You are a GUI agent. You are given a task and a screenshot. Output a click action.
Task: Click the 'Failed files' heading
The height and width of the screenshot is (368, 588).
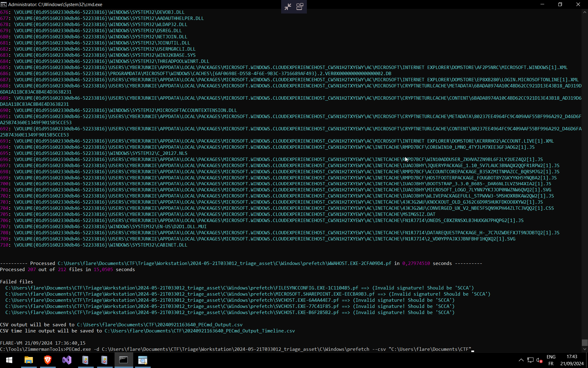(x=17, y=282)
